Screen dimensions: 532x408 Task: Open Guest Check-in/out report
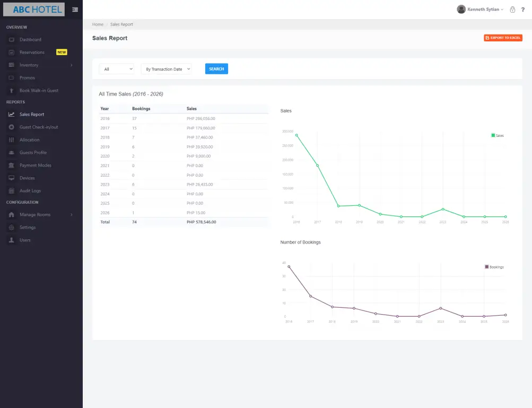click(39, 127)
